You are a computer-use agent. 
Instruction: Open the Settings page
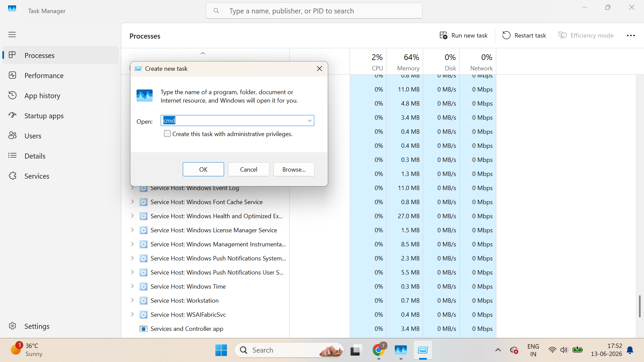point(60,326)
